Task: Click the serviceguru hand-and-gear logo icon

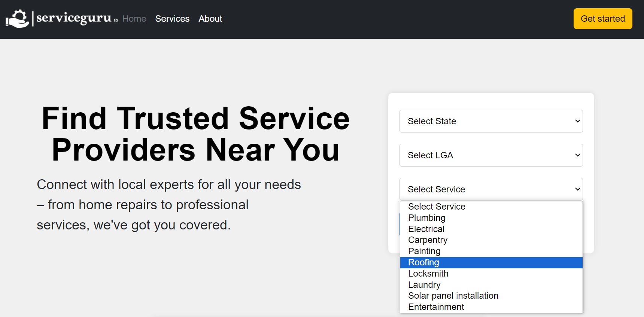Action: [x=17, y=19]
